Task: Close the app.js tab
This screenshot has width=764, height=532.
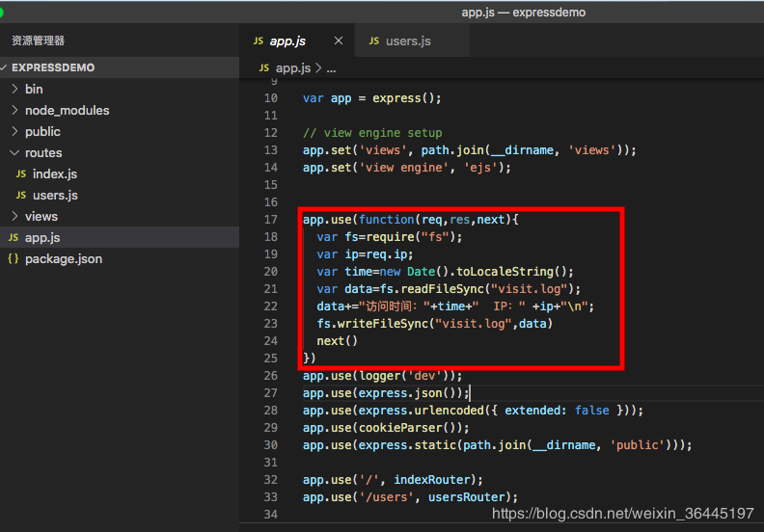Action: click(339, 40)
